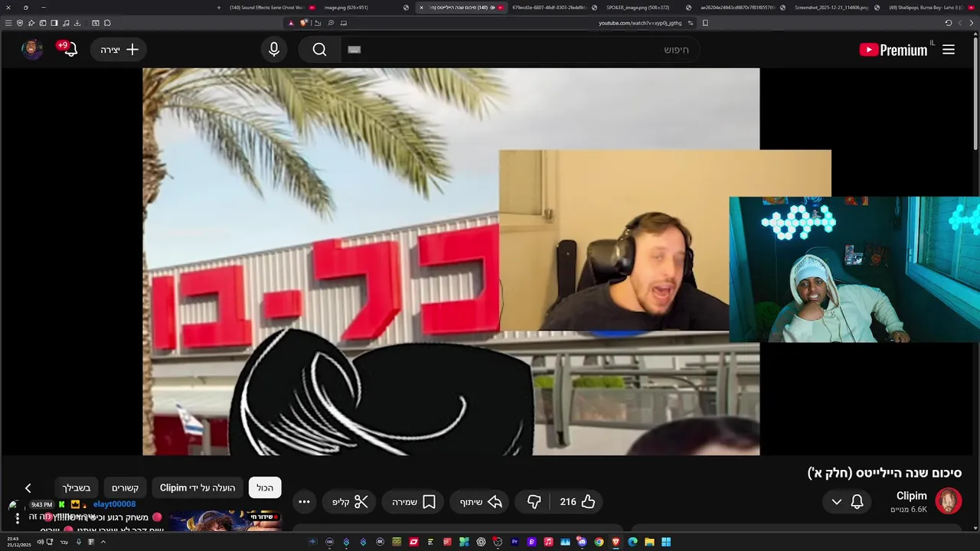Screen dimensions: 980x551
Task: Open the Clipim channel name link
Action: pyautogui.click(x=911, y=496)
